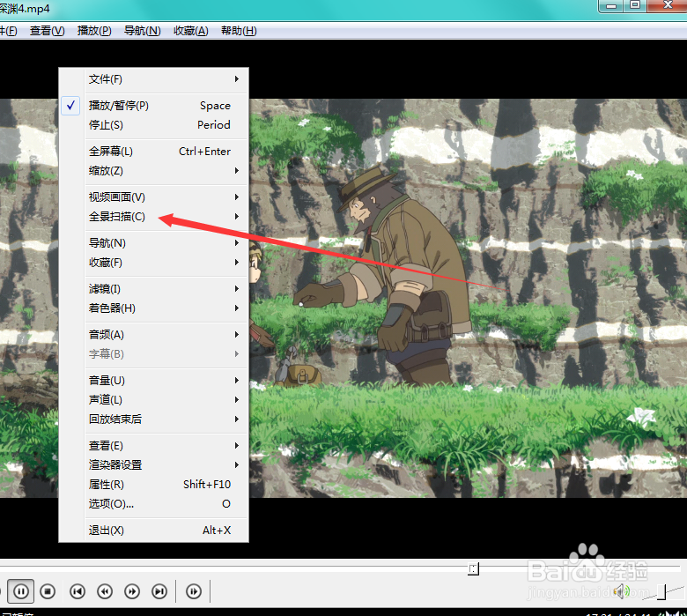Expand 音频(A) submenu
The width and height of the screenshot is (687, 616).
point(154,335)
